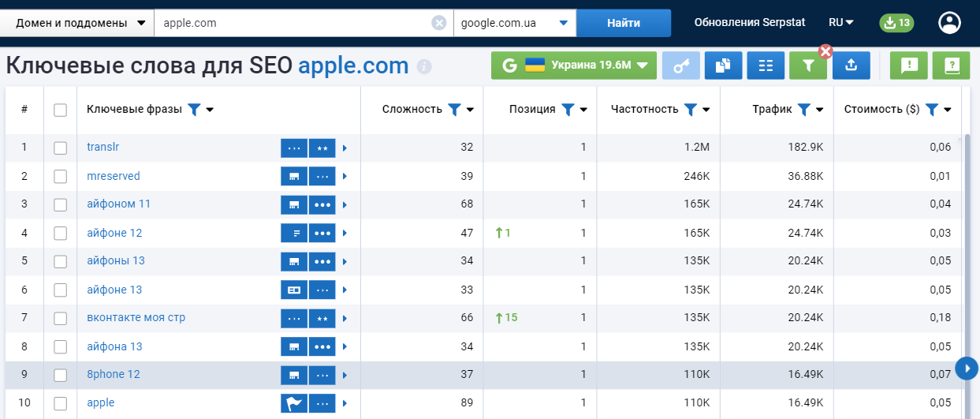Expand the айфона 13 row arrow
The height and width of the screenshot is (419, 980).
345,346
